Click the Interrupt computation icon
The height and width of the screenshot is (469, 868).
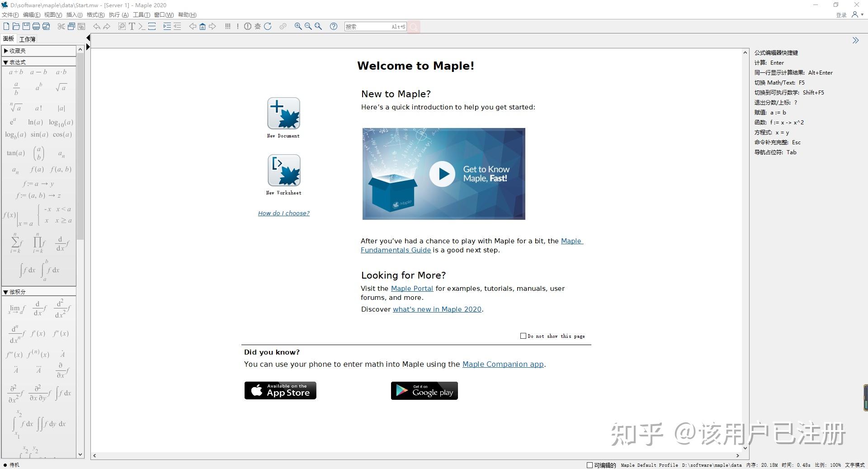click(x=248, y=26)
